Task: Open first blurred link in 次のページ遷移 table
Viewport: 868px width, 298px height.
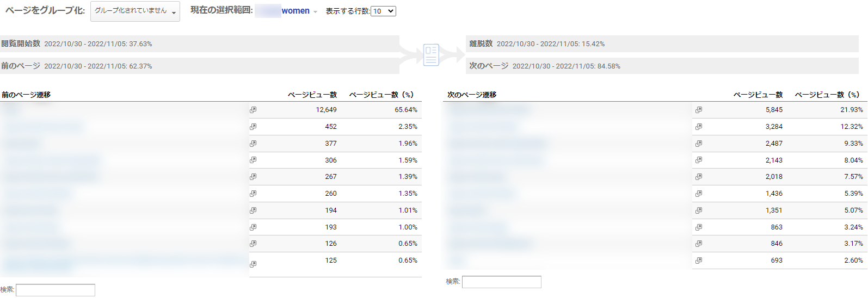Action: pyautogui.click(x=488, y=110)
